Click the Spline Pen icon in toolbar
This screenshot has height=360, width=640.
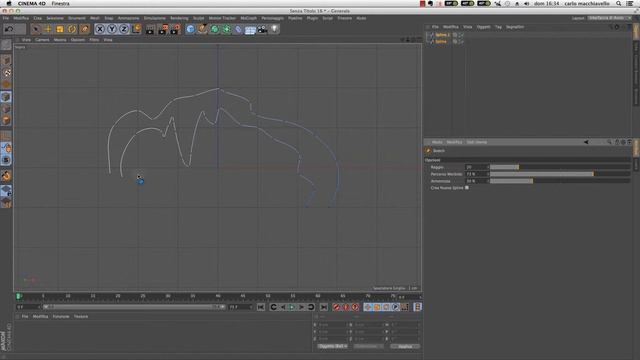(202, 29)
